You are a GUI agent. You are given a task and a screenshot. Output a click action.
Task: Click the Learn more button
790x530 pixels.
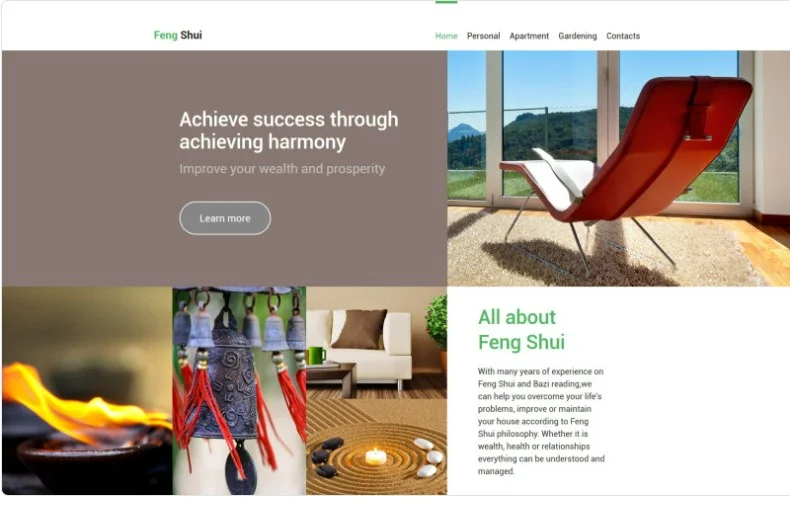(x=225, y=218)
